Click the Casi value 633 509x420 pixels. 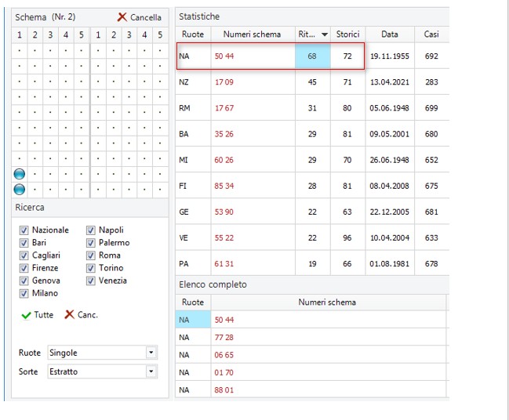431,237
